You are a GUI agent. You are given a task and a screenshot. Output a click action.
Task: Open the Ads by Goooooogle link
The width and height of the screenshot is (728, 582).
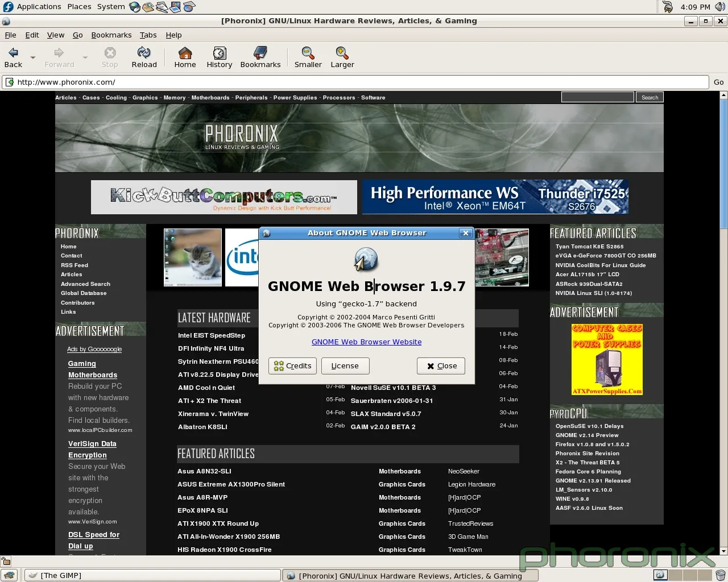[x=94, y=349]
